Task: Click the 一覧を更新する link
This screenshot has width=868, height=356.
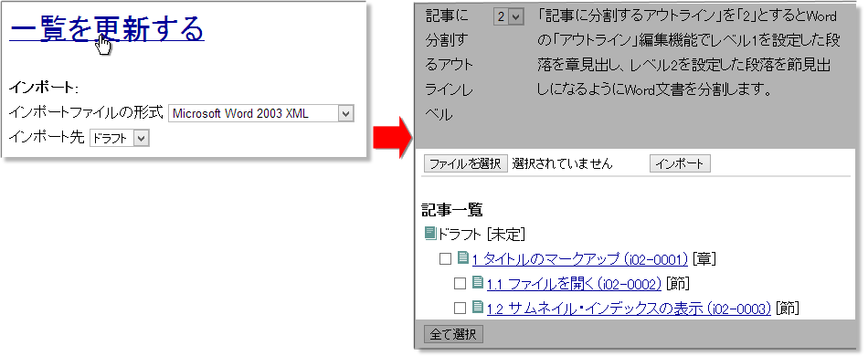Action: point(107,29)
